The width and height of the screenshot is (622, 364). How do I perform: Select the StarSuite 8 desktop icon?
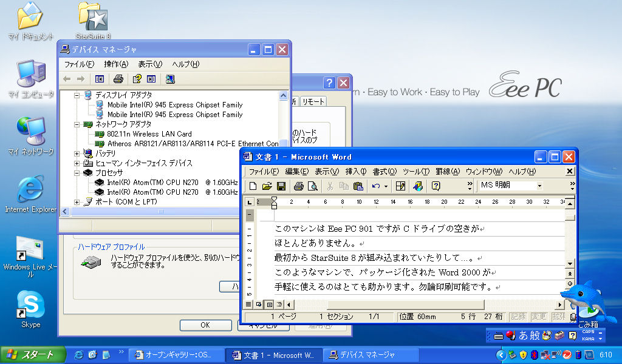93,21
